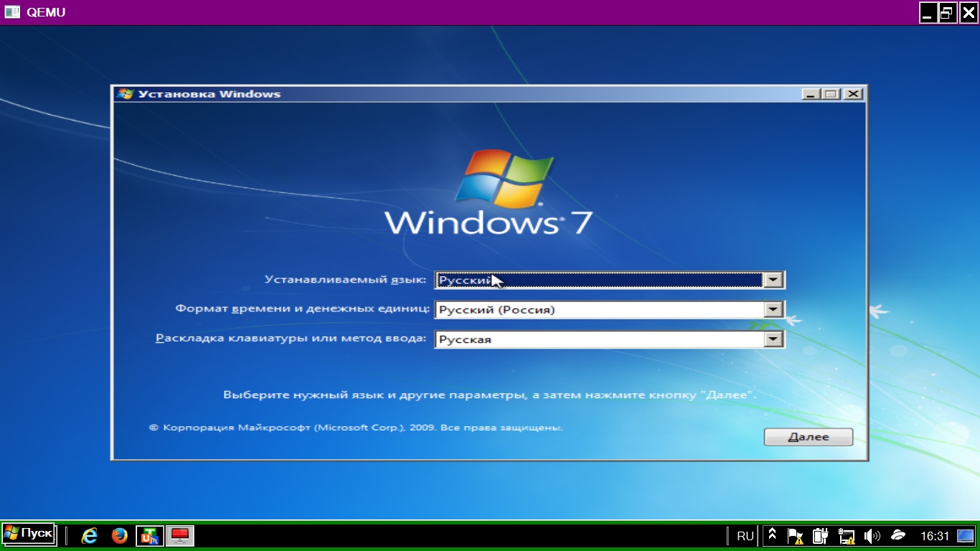Open the installation language dropdown arrow

pos(773,280)
